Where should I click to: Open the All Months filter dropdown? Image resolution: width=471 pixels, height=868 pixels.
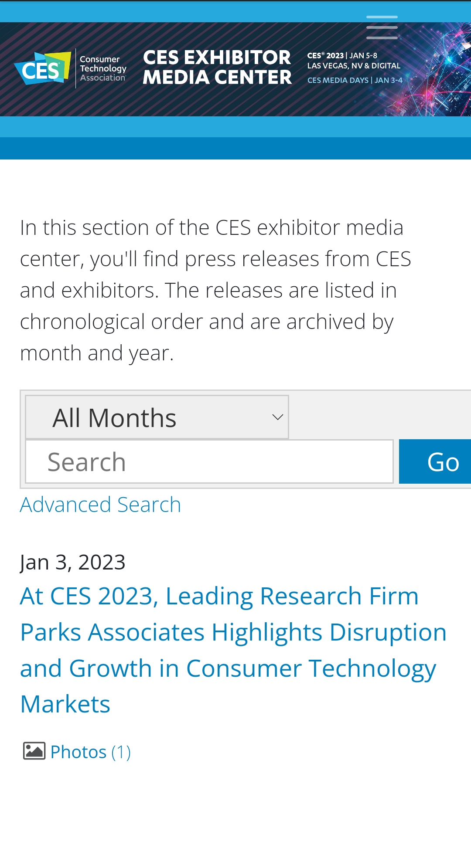[x=157, y=417]
